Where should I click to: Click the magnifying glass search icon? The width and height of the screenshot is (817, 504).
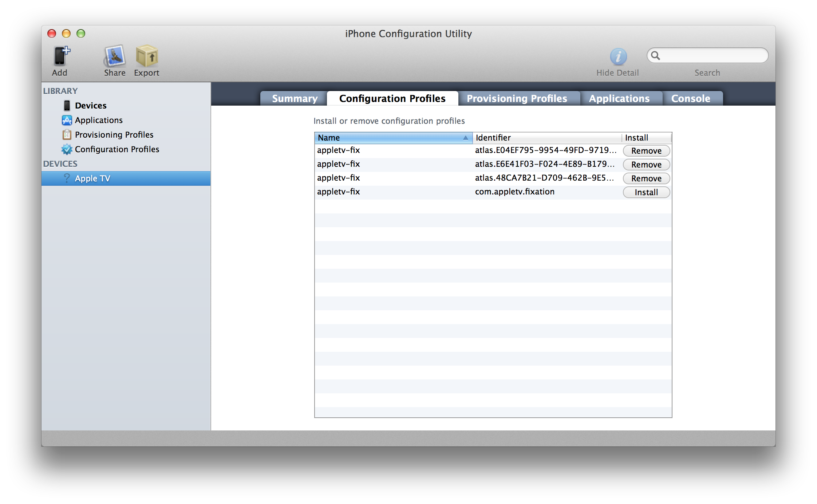656,56
